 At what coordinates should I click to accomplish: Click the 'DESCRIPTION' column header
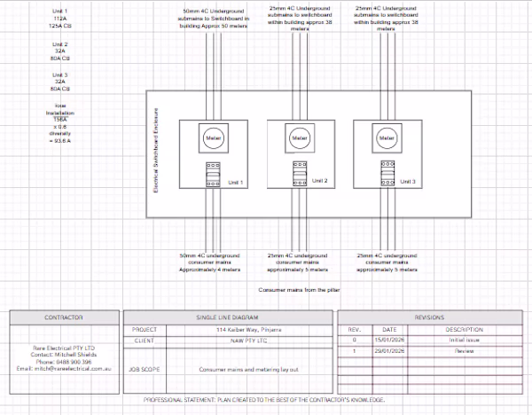pyautogui.click(x=465, y=330)
